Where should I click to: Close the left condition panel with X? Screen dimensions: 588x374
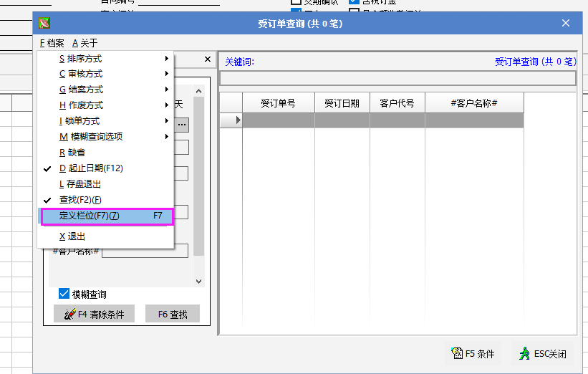pos(208,59)
